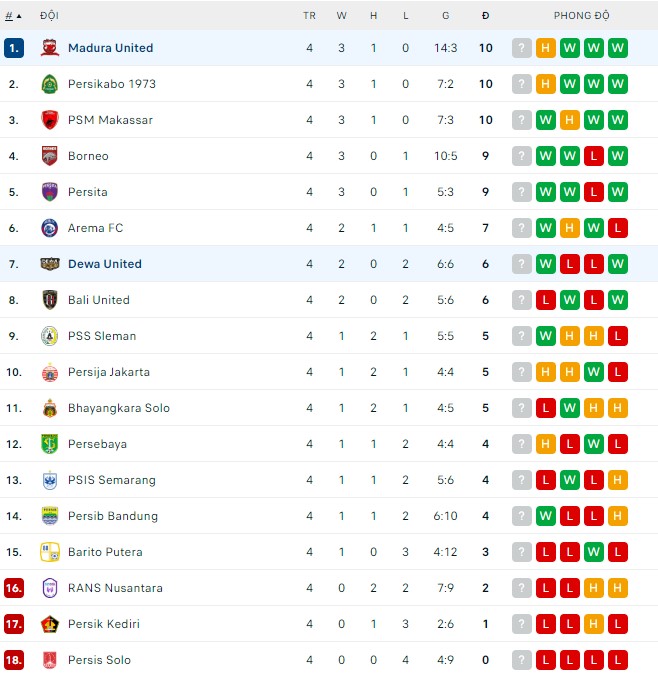Open the Persija Jakarta team link
Image resolution: width=658 pixels, height=676 pixels.
pyautogui.click(x=108, y=372)
